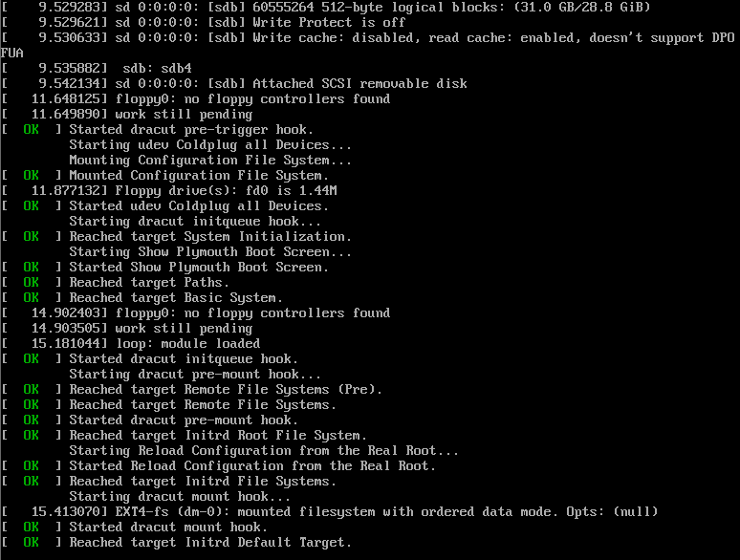Click Reached target Initrd Default Target line
740x560 pixels.
coord(176,543)
